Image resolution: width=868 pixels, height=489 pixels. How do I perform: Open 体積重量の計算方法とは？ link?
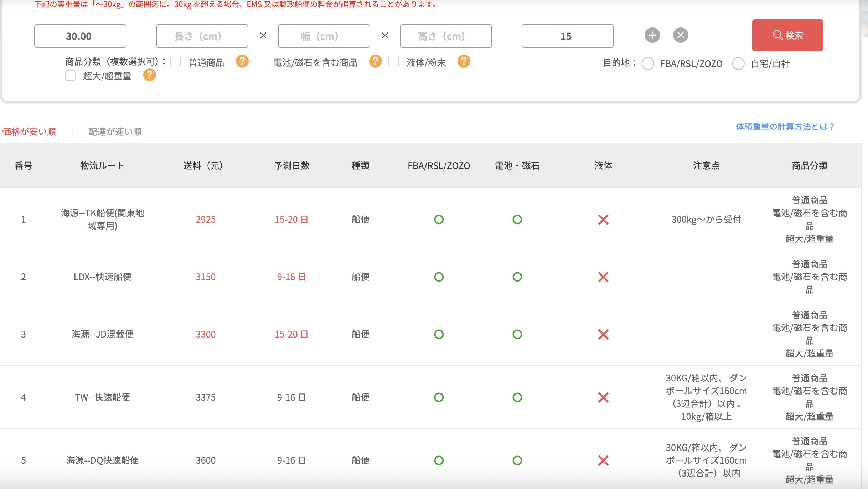point(785,127)
